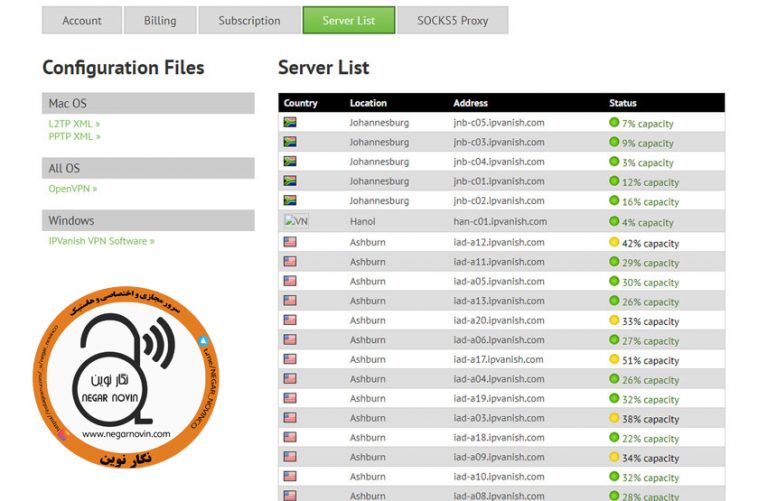The height and width of the screenshot is (501, 768).
Task: Select address jnb-c03.ipvanish.com
Action: pos(499,142)
